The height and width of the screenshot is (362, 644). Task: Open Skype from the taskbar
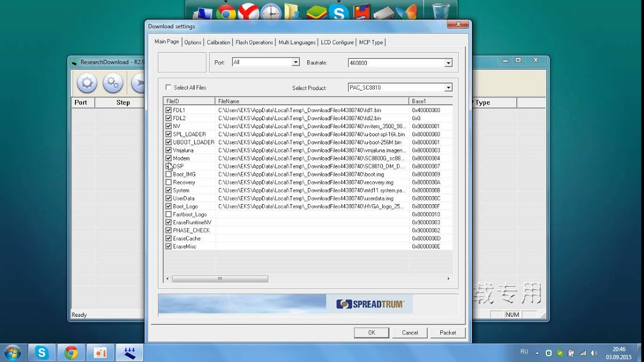(x=42, y=353)
